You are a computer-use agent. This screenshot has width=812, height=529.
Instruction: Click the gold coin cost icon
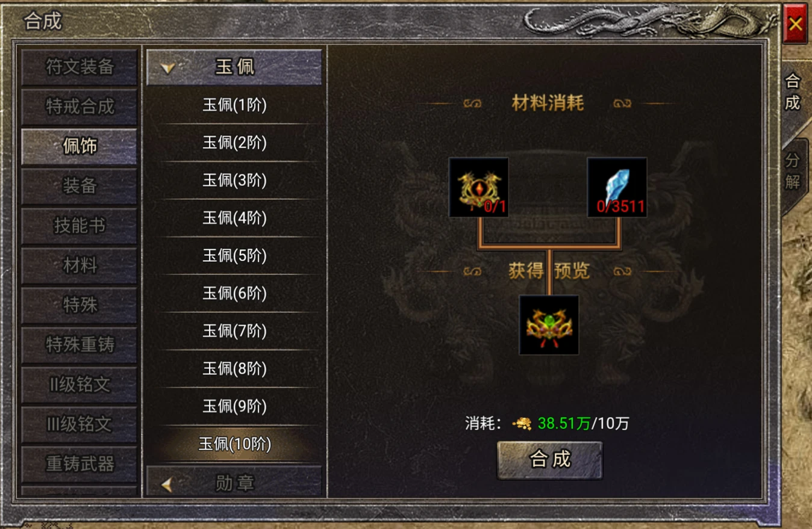pyautogui.click(x=522, y=424)
